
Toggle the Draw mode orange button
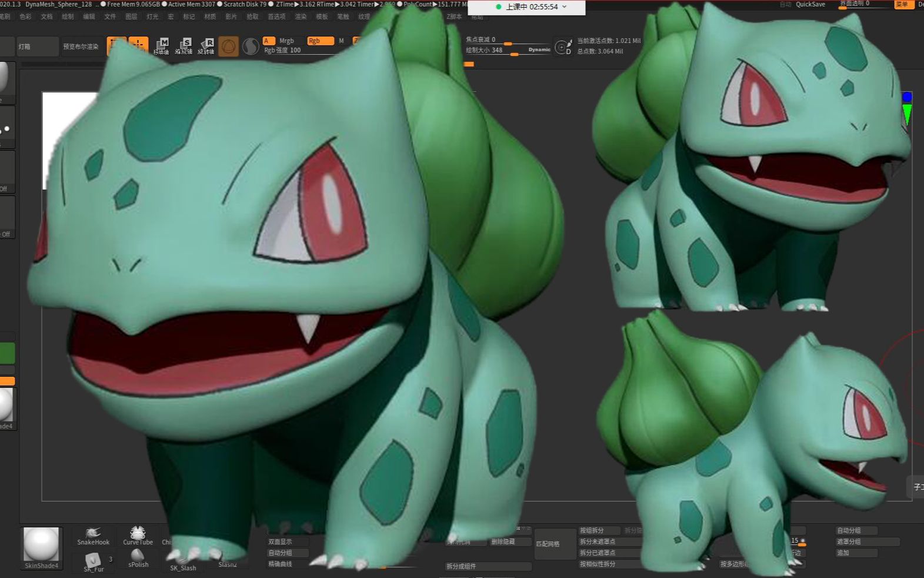(138, 44)
